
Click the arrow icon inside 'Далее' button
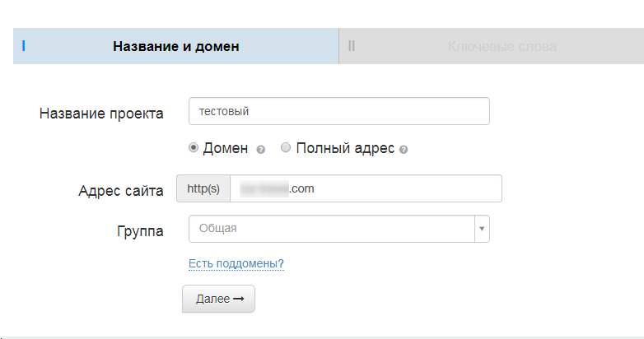[x=239, y=300]
